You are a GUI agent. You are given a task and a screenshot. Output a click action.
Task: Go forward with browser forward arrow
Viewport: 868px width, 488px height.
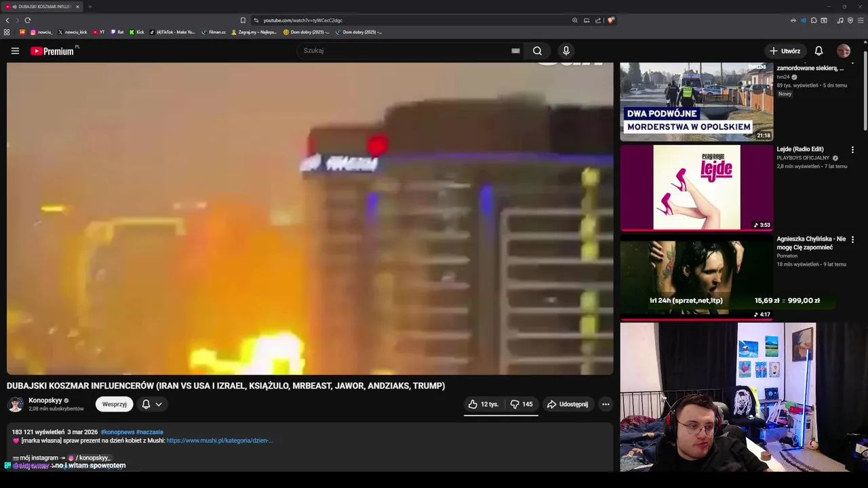tap(17, 20)
